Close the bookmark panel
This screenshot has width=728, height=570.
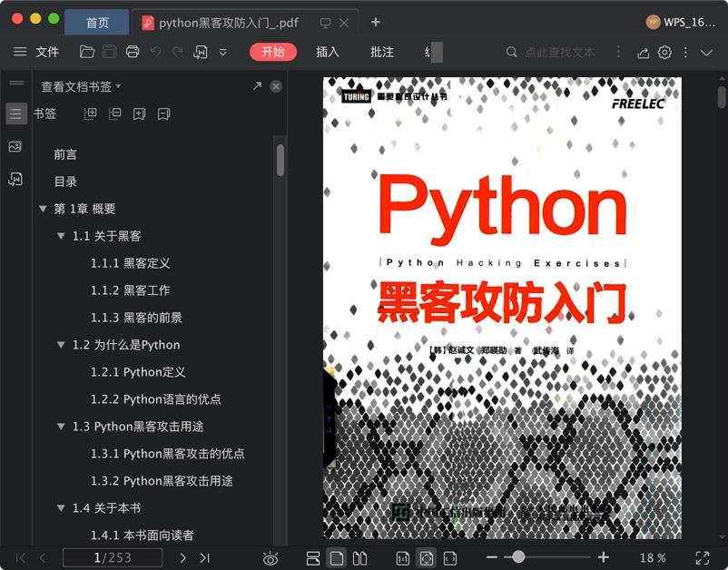click(x=276, y=86)
